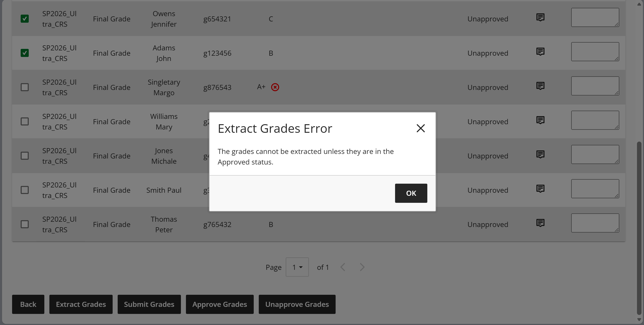Click the Back button
Viewport: 644px width, 325px height.
coord(28,304)
